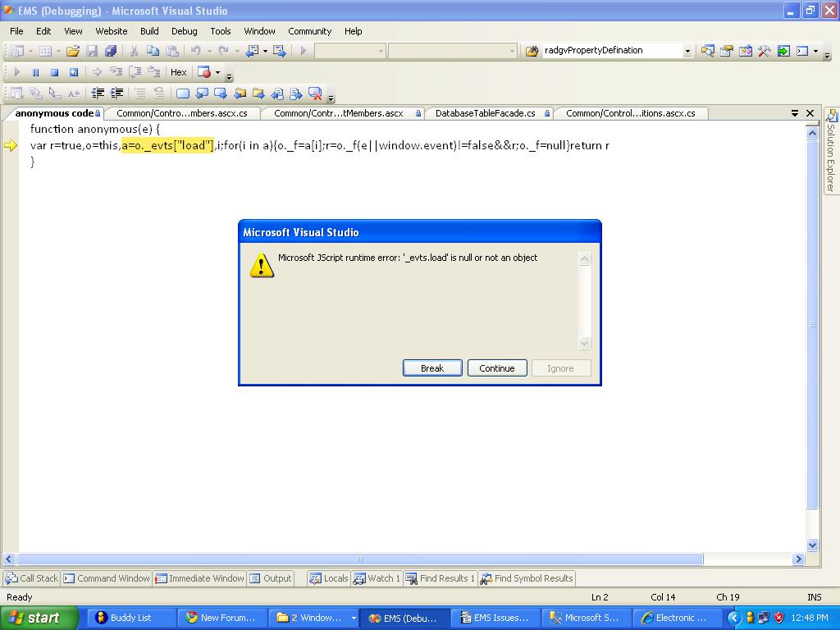Image resolution: width=840 pixels, height=630 pixels.
Task: Click Continue in error dialog
Action: [497, 368]
